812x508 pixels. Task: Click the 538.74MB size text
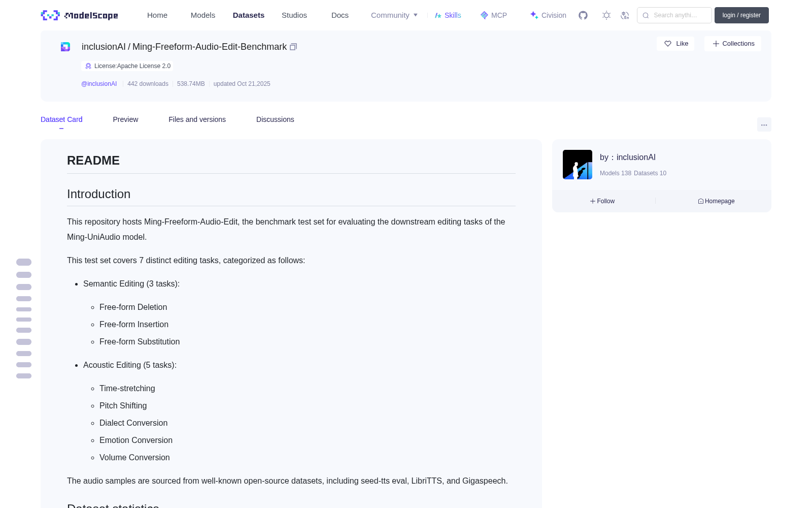191,84
